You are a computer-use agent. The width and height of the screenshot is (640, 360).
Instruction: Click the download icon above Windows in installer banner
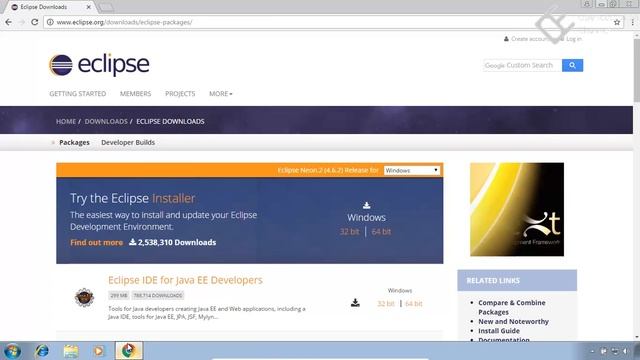coord(367,205)
